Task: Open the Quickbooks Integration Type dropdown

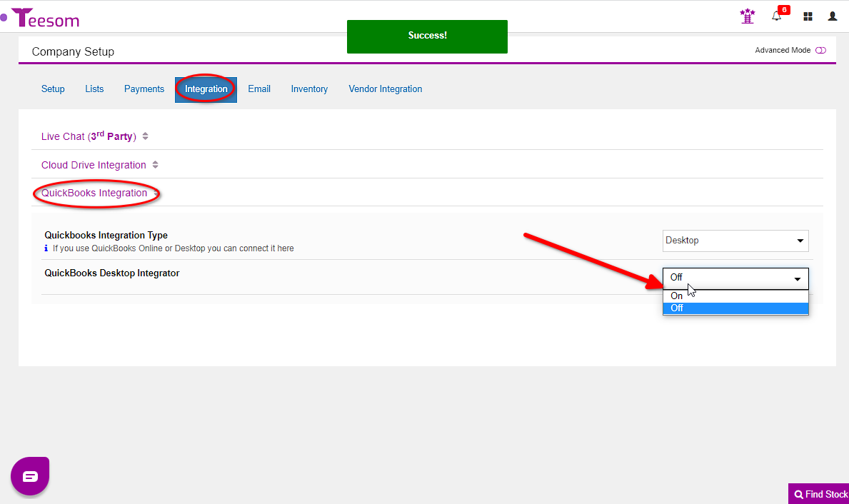Action: click(735, 241)
